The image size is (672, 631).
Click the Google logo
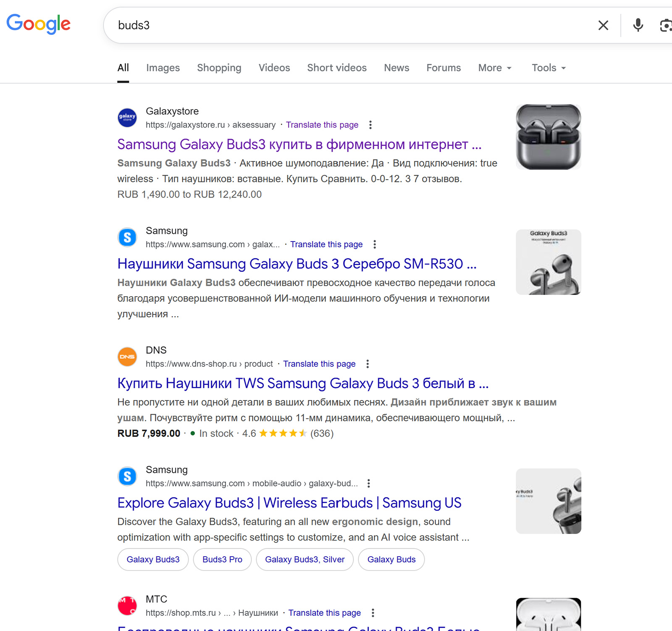(38, 24)
